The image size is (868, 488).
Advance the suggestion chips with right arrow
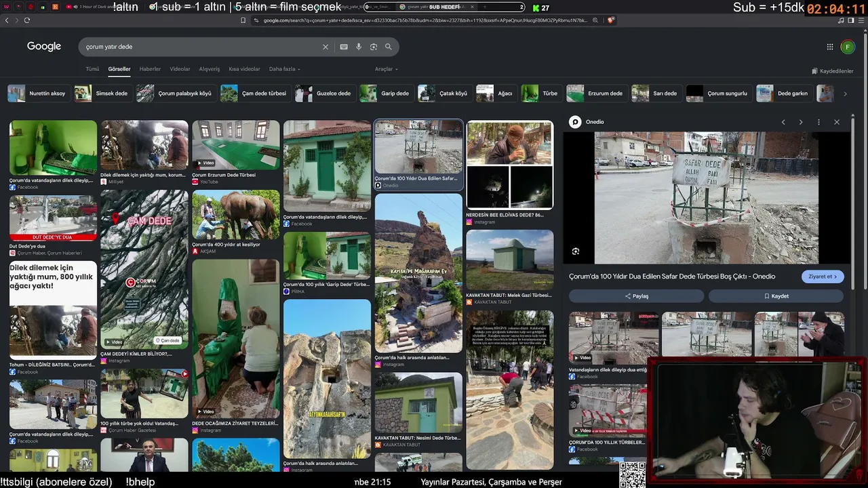pyautogui.click(x=845, y=94)
